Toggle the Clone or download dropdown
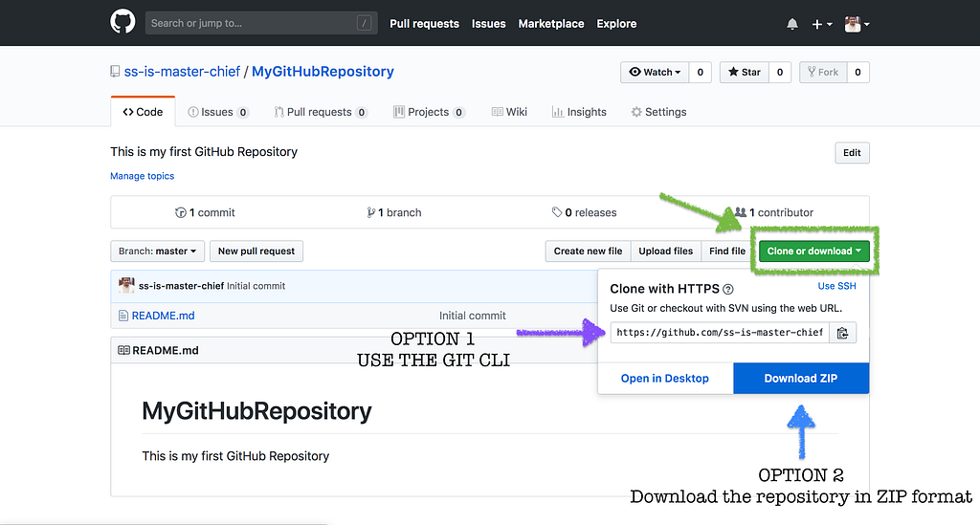The image size is (980, 525). tap(813, 251)
